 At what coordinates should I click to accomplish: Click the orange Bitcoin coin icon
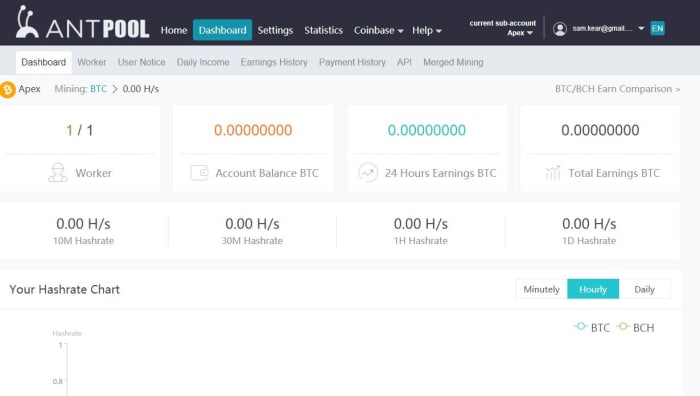[7, 89]
